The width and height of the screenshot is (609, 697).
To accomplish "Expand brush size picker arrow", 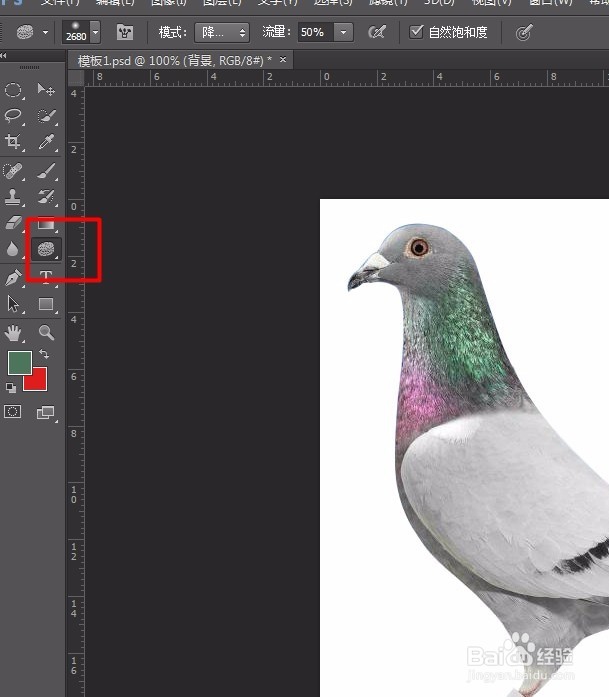I will point(95,32).
